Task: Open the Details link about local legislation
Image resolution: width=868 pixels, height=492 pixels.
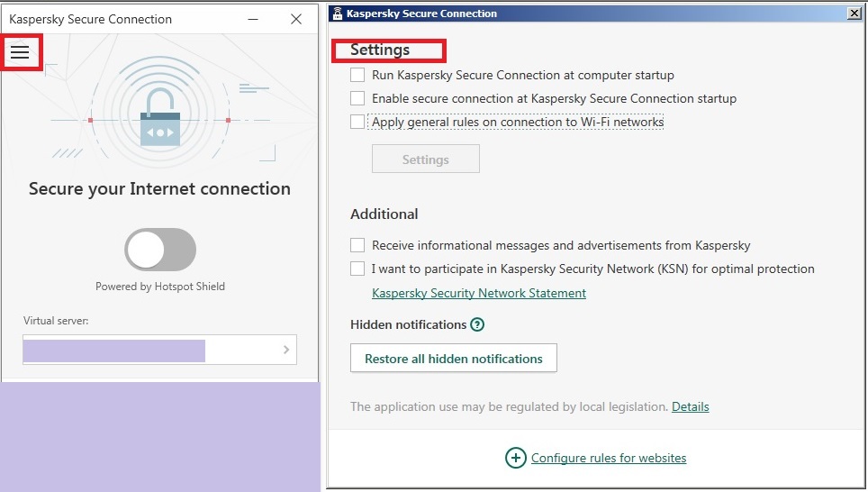Action: pyautogui.click(x=691, y=406)
